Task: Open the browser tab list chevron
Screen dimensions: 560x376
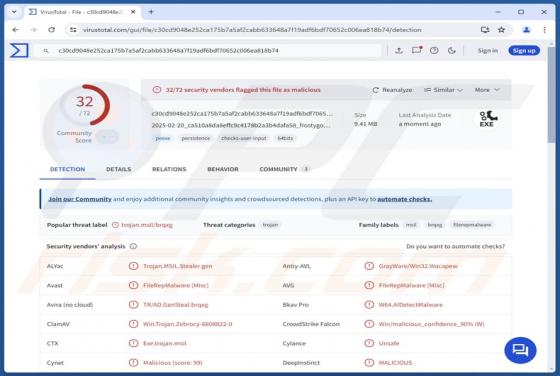Action: 14,12
